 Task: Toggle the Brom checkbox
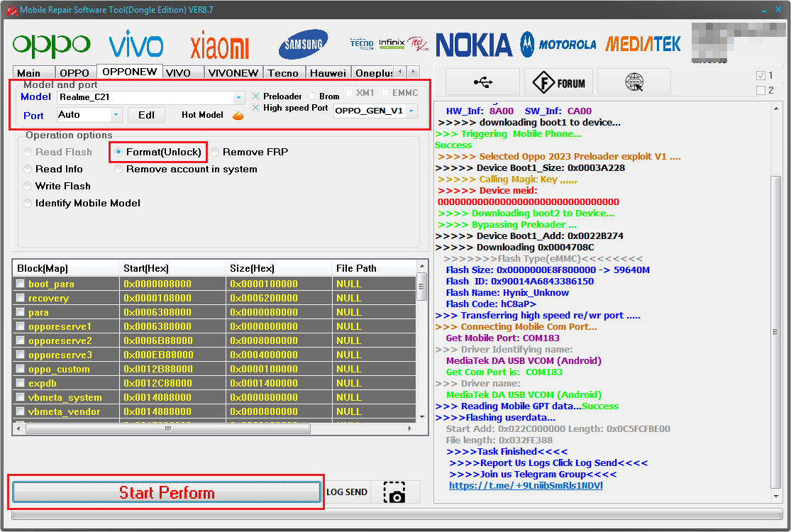click(x=311, y=96)
